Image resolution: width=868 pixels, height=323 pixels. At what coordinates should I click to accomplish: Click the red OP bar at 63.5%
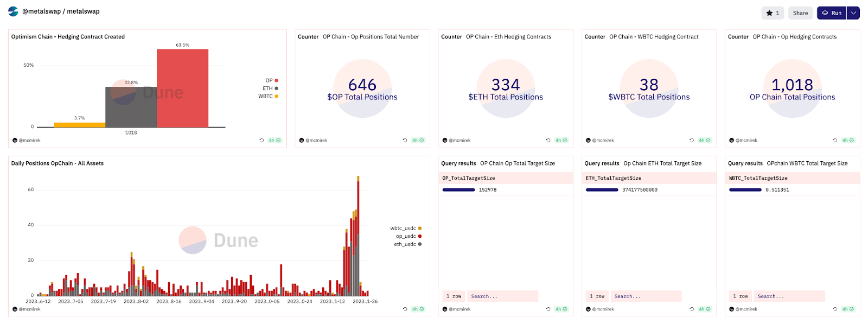(182, 88)
